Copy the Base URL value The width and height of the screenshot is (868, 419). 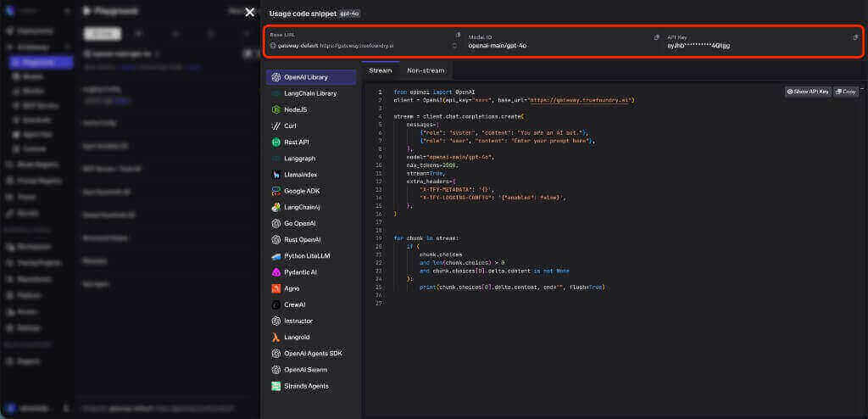[x=458, y=36]
